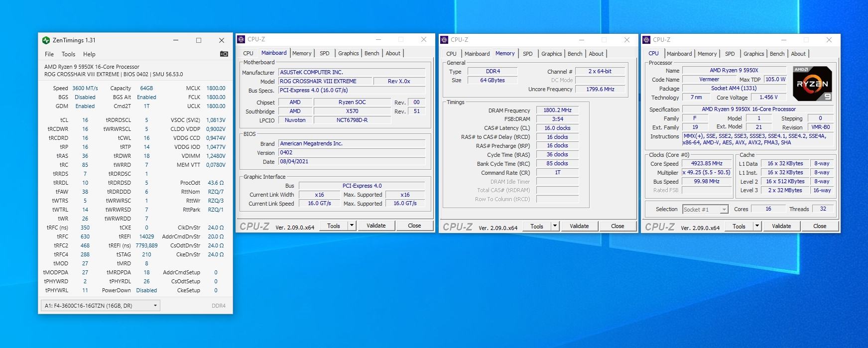Switch to SPD tab in Mainboard CPU-Z window

point(325,53)
